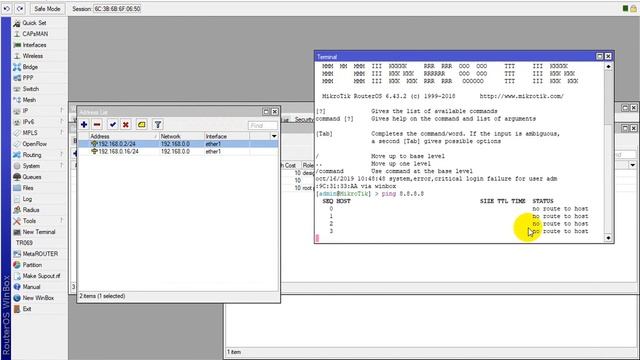640x360 pixels.
Task: Click the green status indicator at top right
Action: pos(625,8)
